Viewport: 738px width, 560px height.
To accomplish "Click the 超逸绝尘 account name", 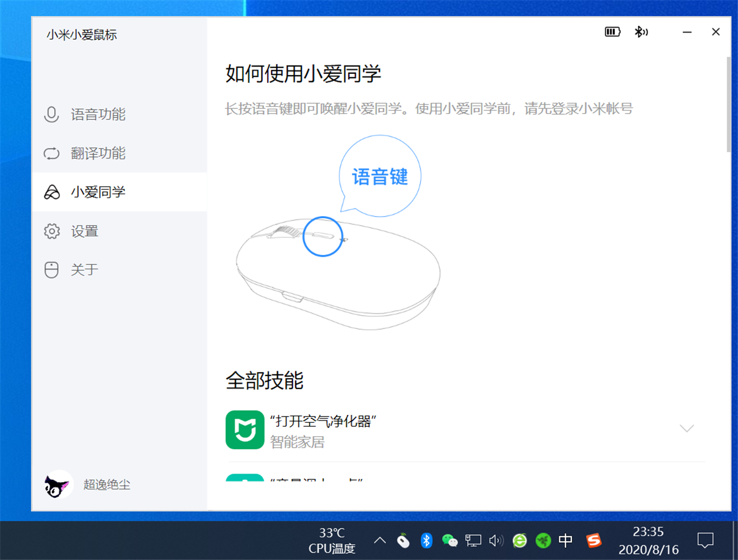I will coord(107,485).
